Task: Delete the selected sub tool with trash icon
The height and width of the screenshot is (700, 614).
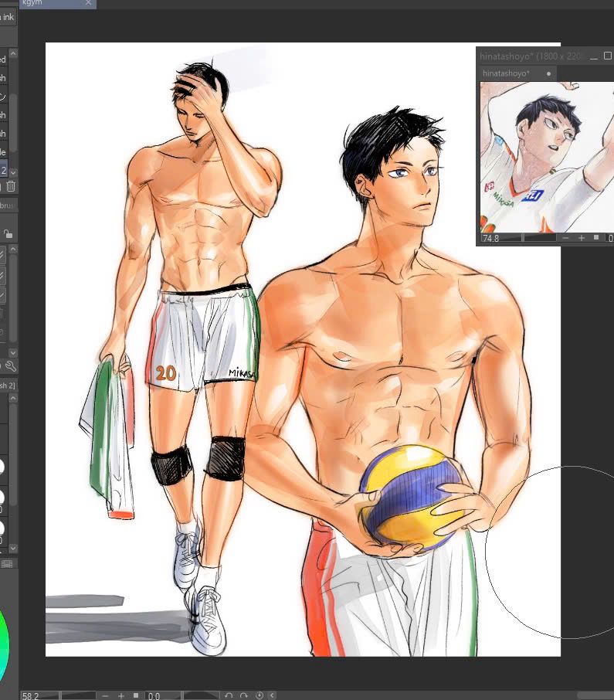Action: [x=11, y=187]
